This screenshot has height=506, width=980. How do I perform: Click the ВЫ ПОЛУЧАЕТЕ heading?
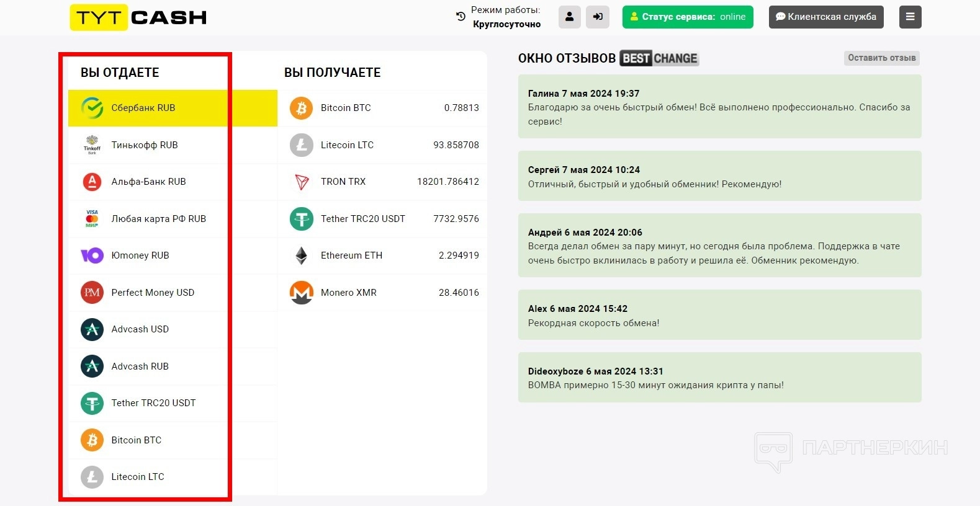tap(333, 73)
